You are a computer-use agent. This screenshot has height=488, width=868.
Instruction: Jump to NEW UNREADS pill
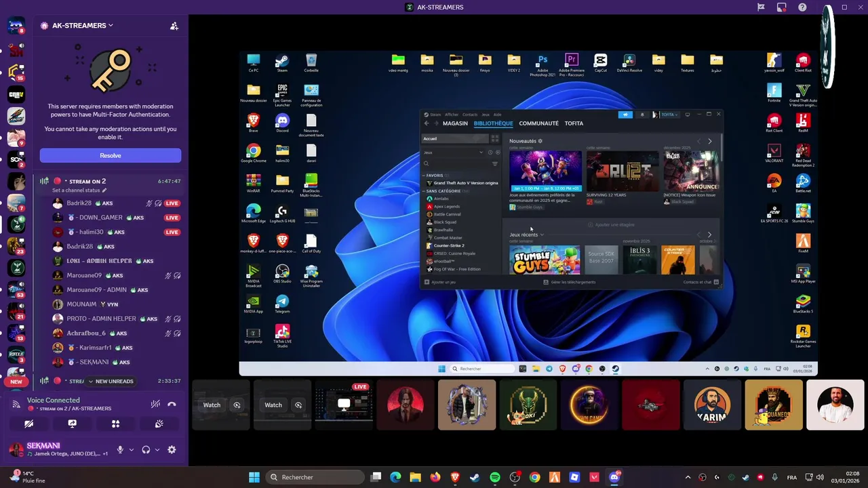111,381
